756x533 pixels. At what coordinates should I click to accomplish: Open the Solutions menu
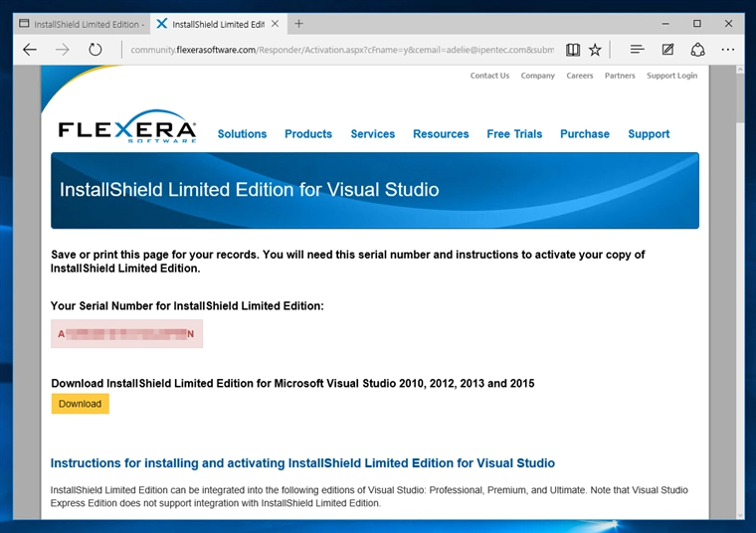pyautogui.click(x=242, y=134)
